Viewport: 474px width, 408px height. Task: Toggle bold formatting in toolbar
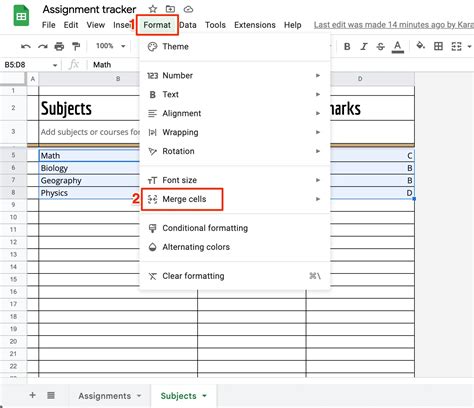click(347, 46)
